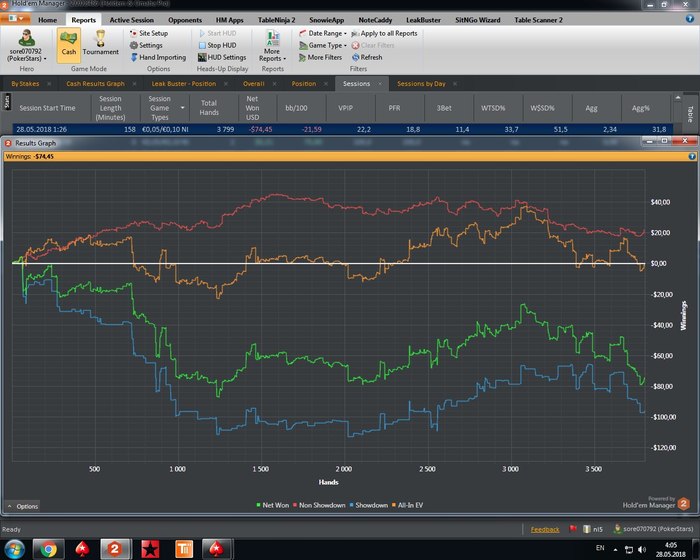Click Apply to all Reports
Image resolution: width=700 pixels, height=560 pixels.
pos(384,33)
